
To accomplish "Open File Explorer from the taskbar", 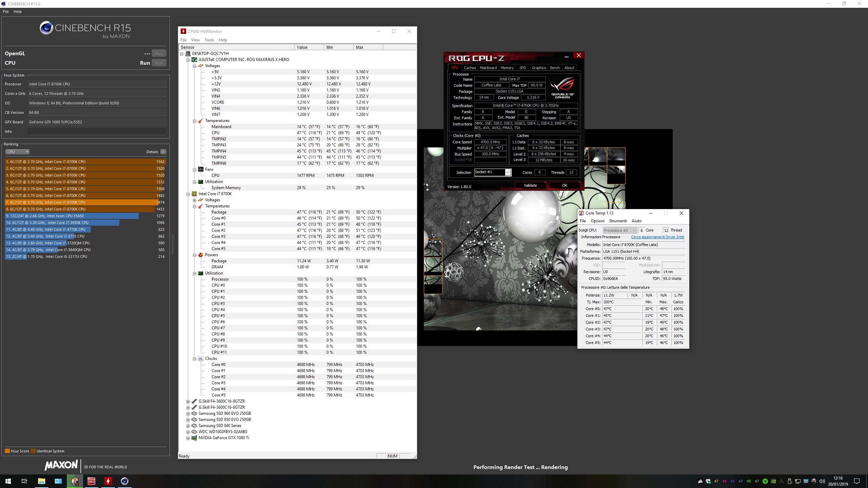I will (41, 481).
